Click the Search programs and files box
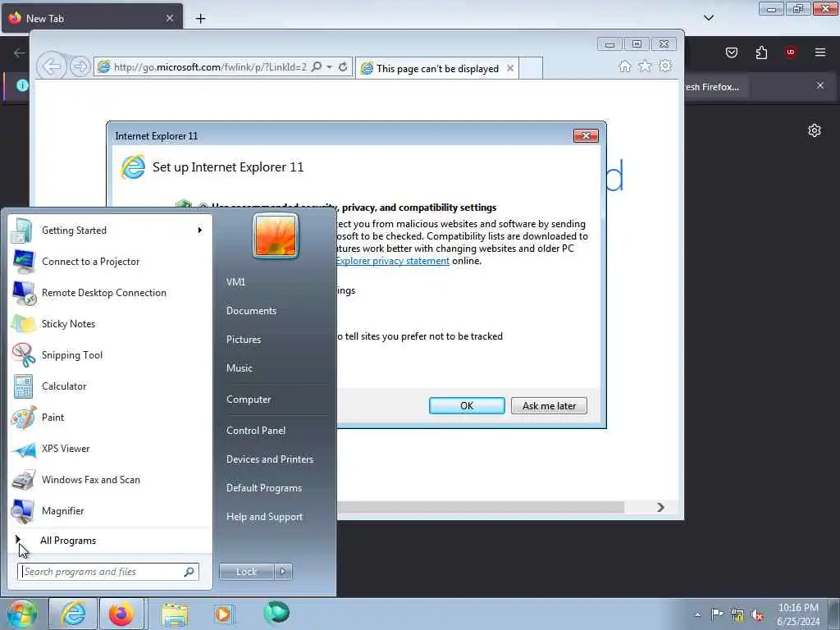The image size is (840, 630). (x=108, y=572)
